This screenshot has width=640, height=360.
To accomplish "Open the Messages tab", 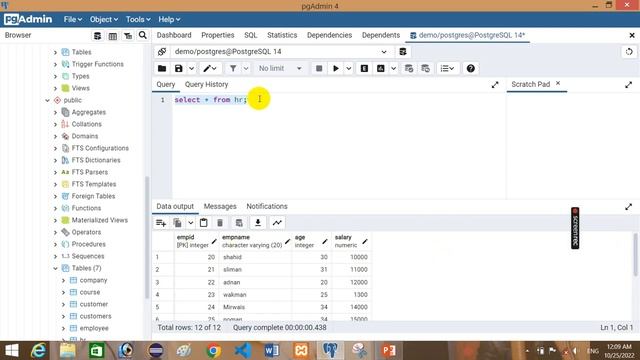I will point(220,207).
